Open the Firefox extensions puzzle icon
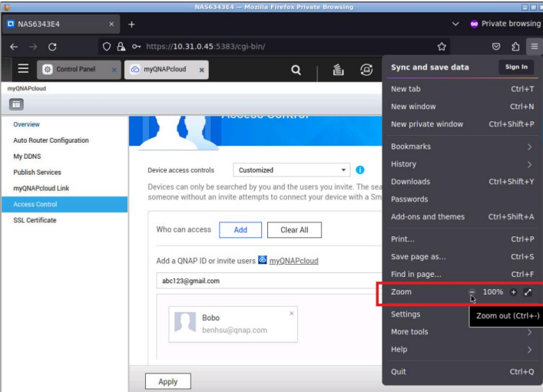Viewport: 543px width, 392px height. pos(515,47)
